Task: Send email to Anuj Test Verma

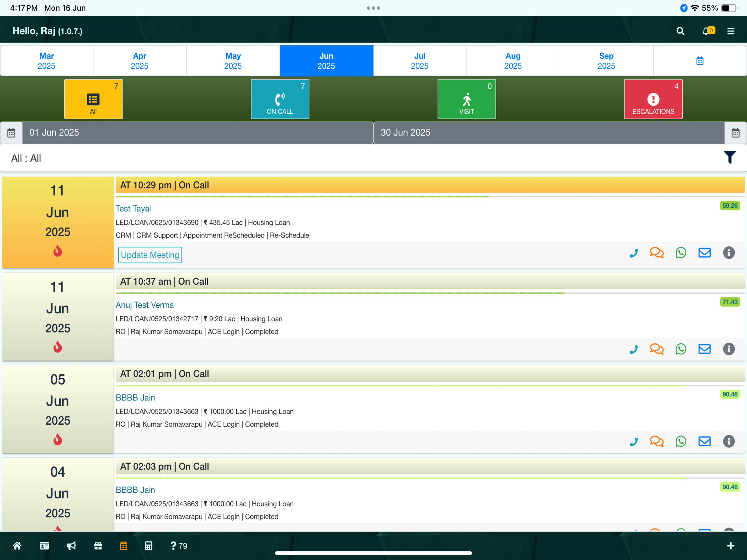Action: coord(704,349)
